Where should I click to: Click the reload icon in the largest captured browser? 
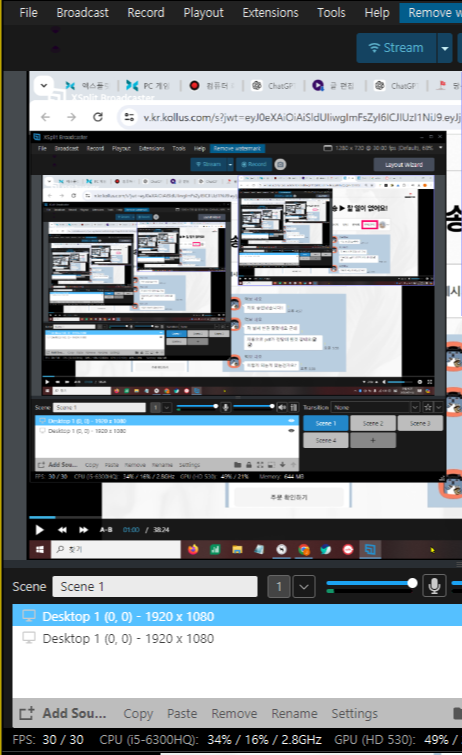click(x=98, y=117)
